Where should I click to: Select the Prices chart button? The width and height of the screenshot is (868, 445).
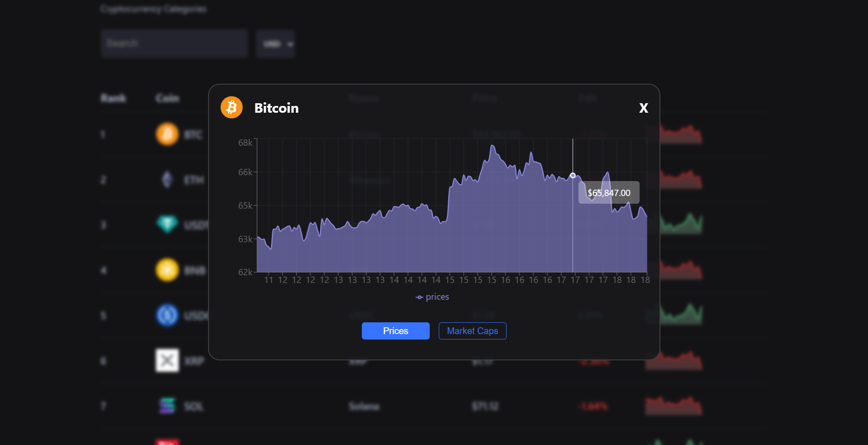click(395, 331)
